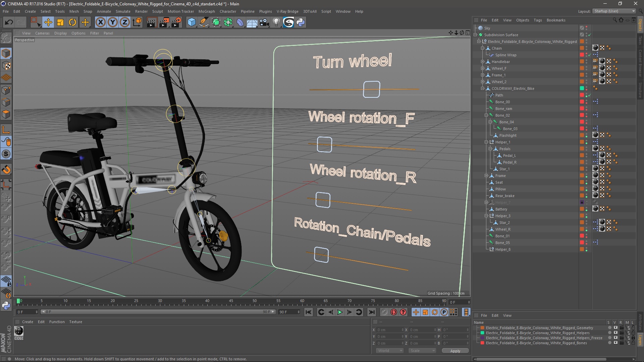The height and width of the screenshot is (362, 644).
Task: Collapse the Bone_02 hierarchy
Action: point(486,115)
